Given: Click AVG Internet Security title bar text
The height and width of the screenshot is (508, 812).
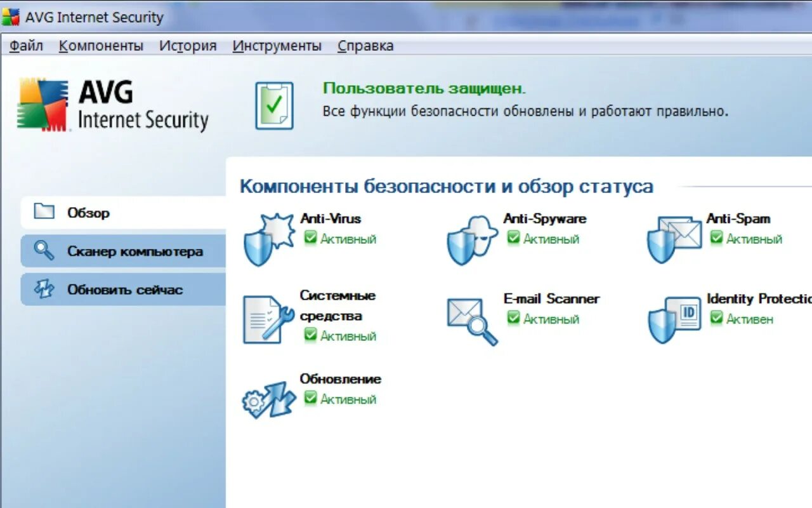Looking at the screenshot, I should [x=95, y=17].
